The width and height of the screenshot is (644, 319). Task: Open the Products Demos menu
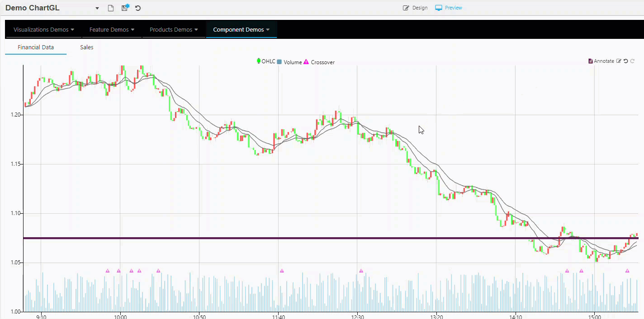[x=174, y=30]
